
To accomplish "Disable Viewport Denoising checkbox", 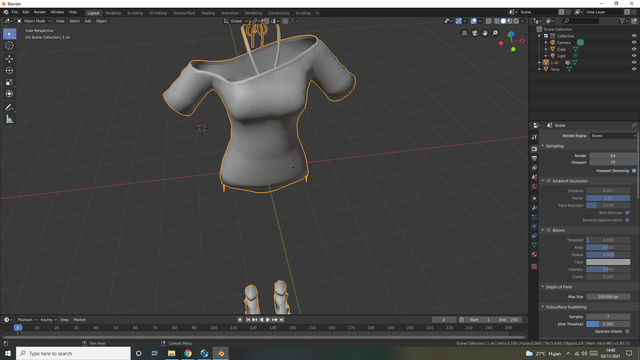I will (x=634, y=171).
